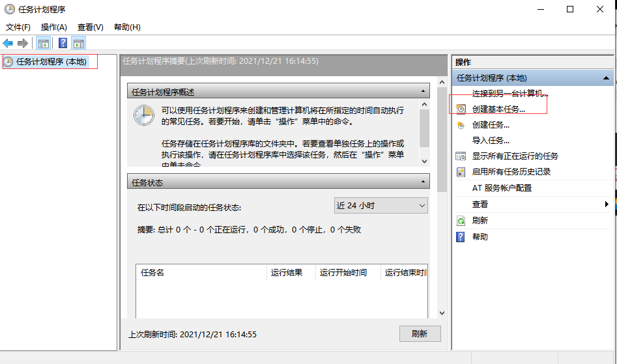The height and width of the screenshot is (364, 617).
Task: Click the submenu arrow beside 查看
Action: (607, 204)
